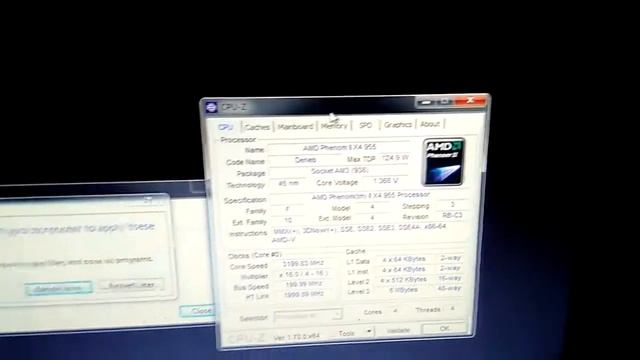Click the processor Name field value

click(x=339, y=148)
